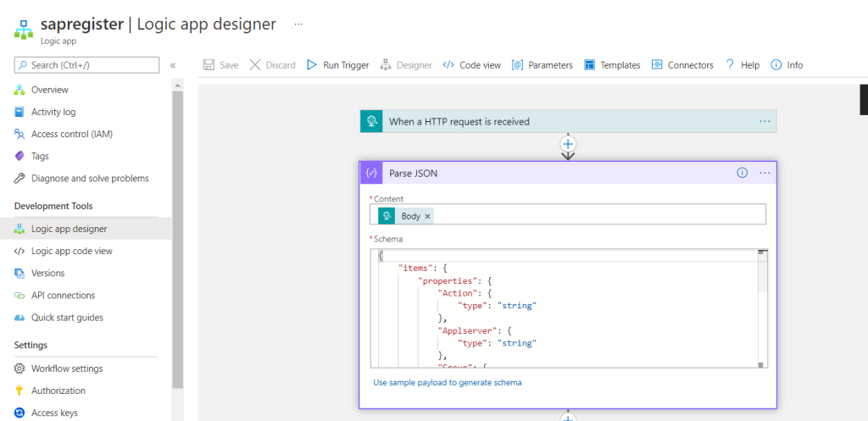The image size is (868, 421).
Task: Open Parameters from the toolbar
Action: pos(542,64)
